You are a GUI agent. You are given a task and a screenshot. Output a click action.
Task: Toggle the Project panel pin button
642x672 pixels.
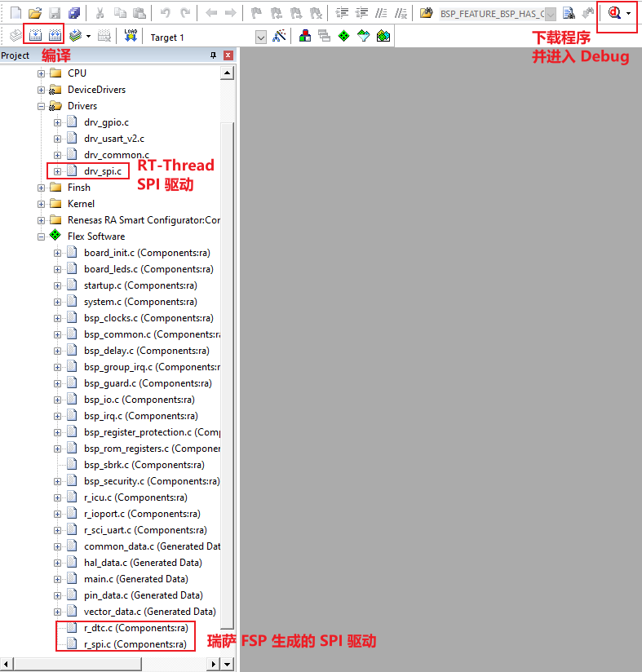(x=214, y=55)
